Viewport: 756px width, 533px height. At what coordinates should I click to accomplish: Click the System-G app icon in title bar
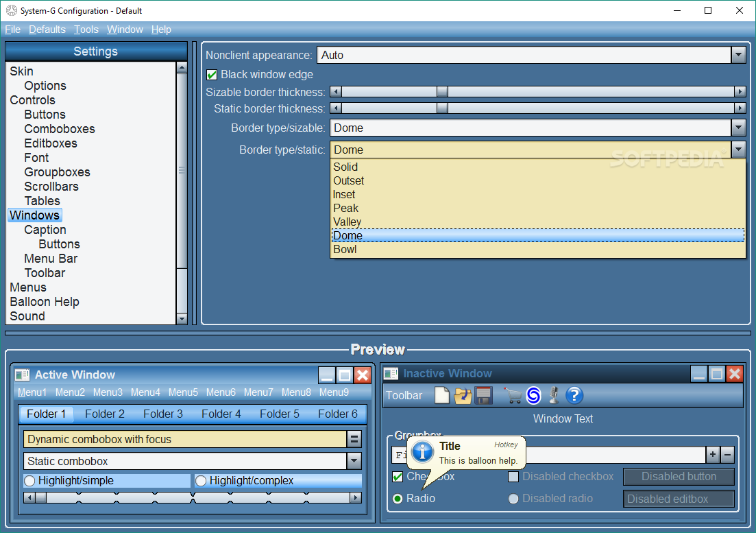click(12, 10)
